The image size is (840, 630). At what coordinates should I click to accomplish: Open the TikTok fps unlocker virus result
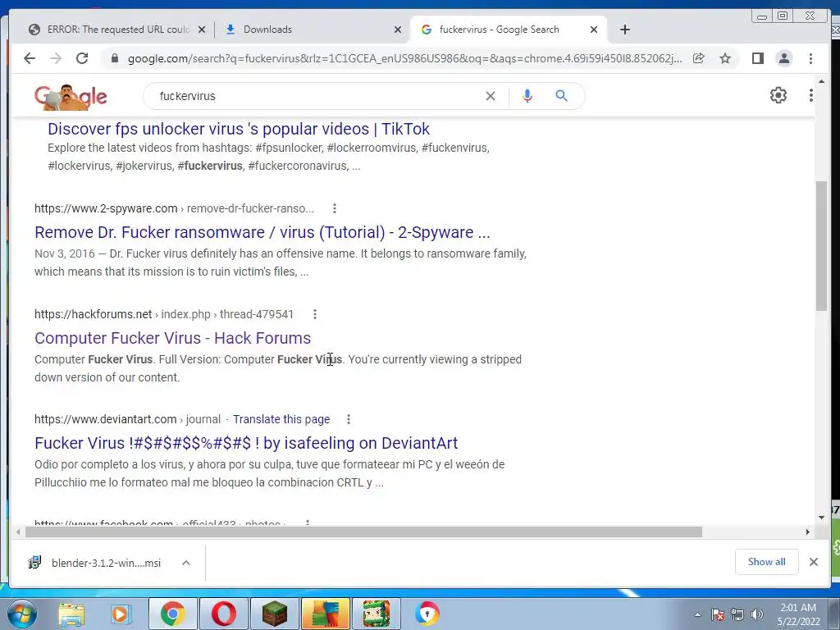(x=239, y=129)
